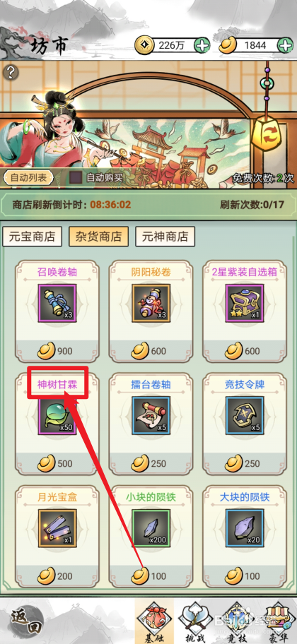Open the 杂货商店 tab
Screen dimensions: 297x644
pos(98,236)
